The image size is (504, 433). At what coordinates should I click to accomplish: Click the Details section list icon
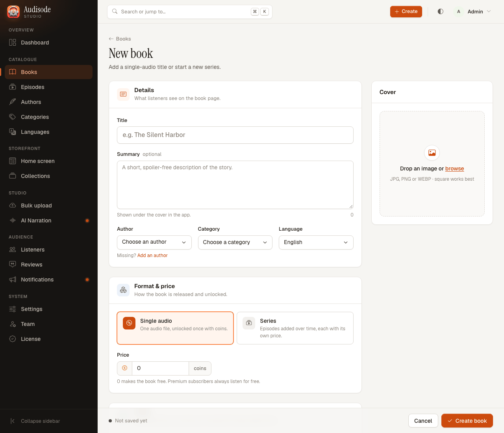pos(123,94)
